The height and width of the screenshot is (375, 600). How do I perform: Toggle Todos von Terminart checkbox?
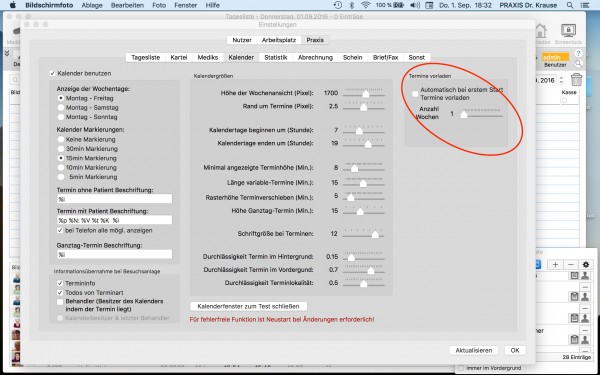[x=60, y=292]
